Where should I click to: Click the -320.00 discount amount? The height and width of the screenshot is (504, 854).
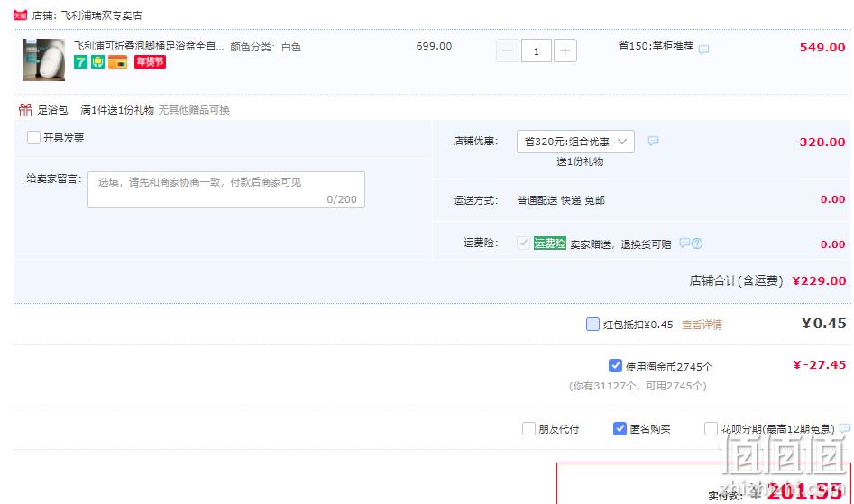pyautogui.click(x=819, y=142)
